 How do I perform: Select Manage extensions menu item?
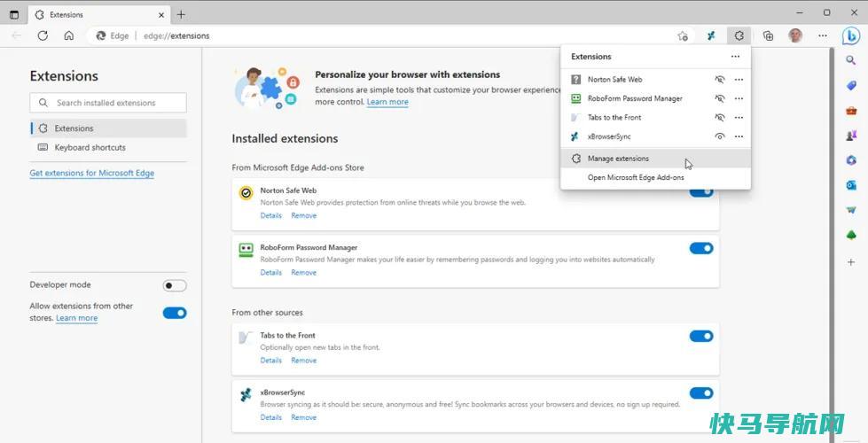[656, 159]
